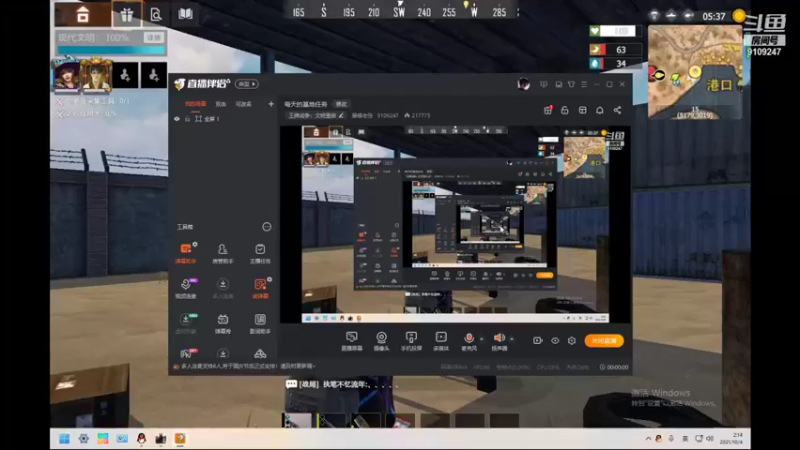Image resolution: width=800 pixels, height=450 pixels.
Task: Select the active red scene tab
Action: pos(195,104)
